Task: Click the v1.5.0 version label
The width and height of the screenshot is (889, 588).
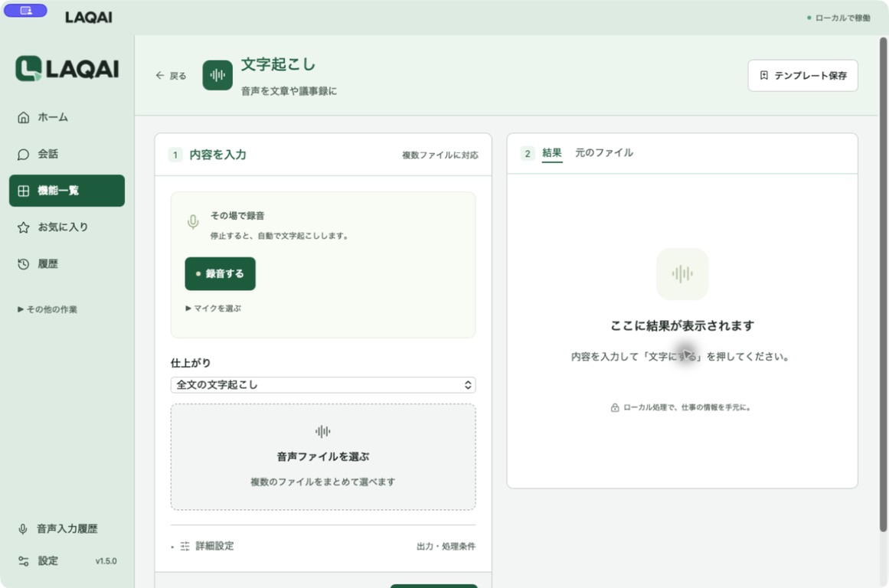Action: 106,560
